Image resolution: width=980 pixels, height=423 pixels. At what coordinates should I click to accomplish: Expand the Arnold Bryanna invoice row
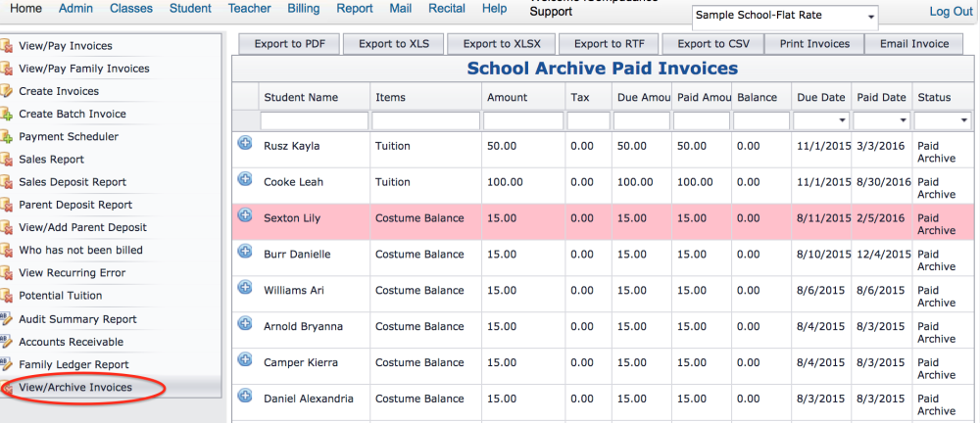coord(245,324)
